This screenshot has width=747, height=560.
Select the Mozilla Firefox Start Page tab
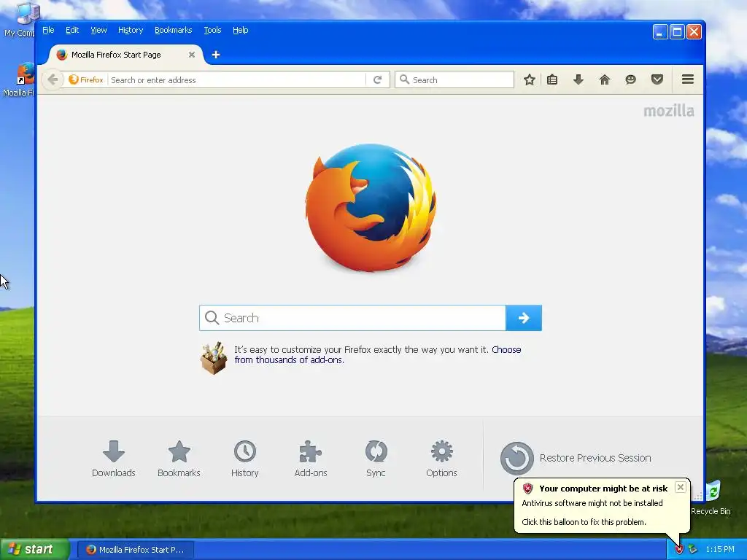point(125,55)
